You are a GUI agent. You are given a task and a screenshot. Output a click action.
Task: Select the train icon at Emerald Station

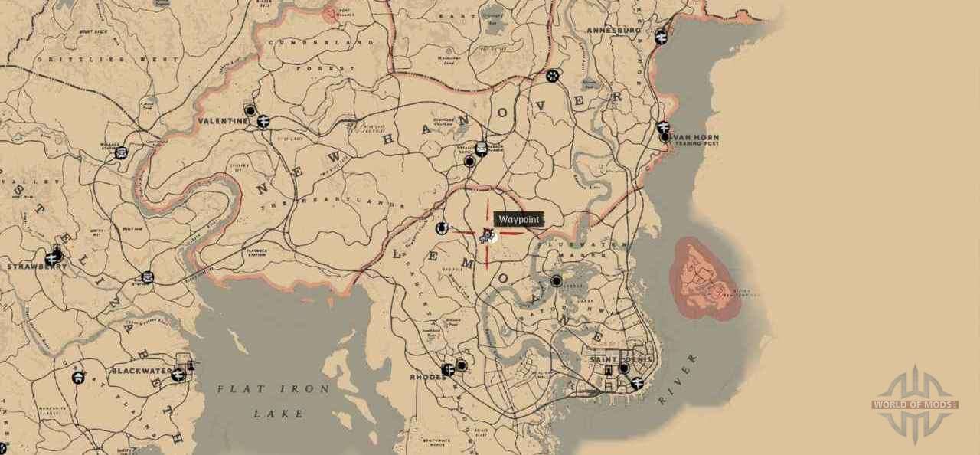coord(481,149)
